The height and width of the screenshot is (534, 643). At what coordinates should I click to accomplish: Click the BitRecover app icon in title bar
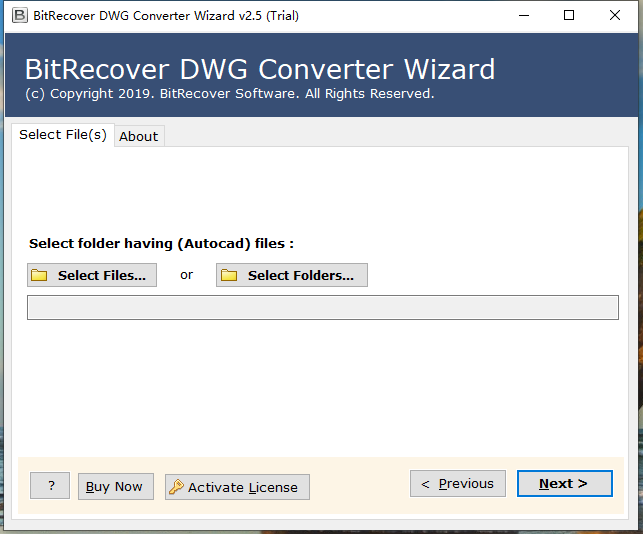click(x=20, y=15)
